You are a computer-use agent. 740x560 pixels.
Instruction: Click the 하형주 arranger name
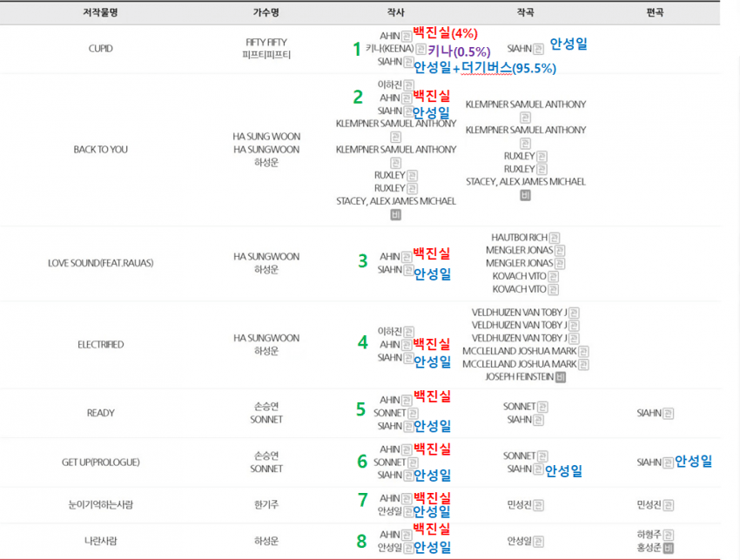point(649,535)
